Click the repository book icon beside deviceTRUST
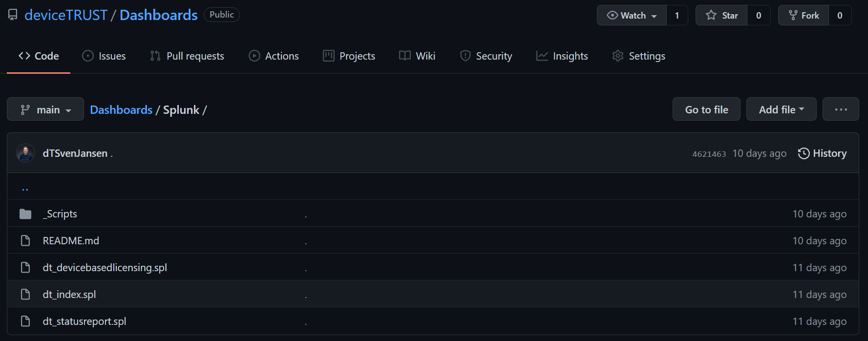868x341 pixels. [13, 15]
